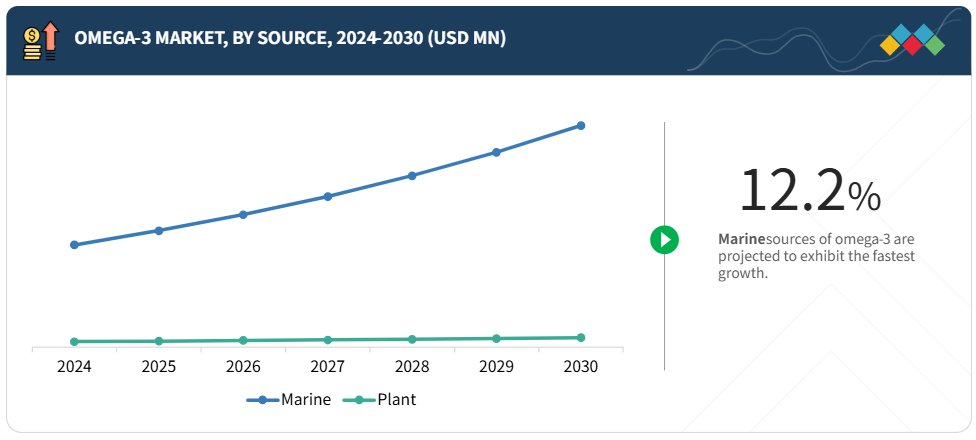Select the Marine data point for 2030
The image size is (976, 440).
tap(581, 126)
